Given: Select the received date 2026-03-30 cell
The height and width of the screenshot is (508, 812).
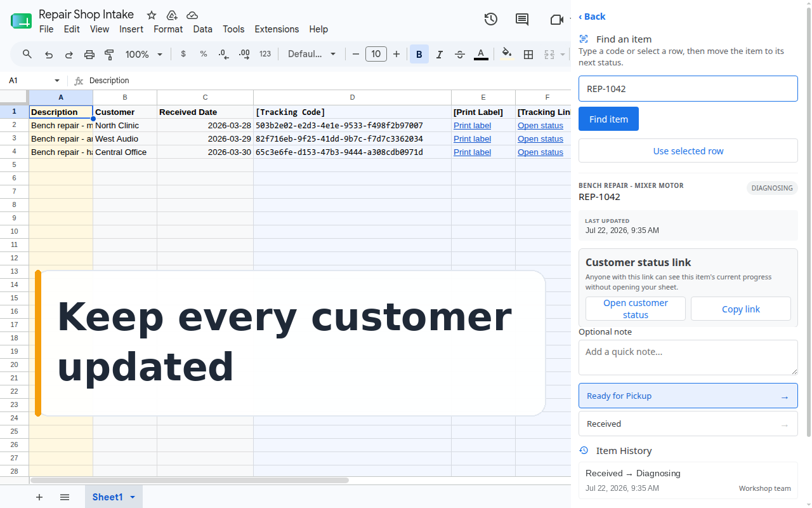Looking at the screenshot, I should coord(205,152).
